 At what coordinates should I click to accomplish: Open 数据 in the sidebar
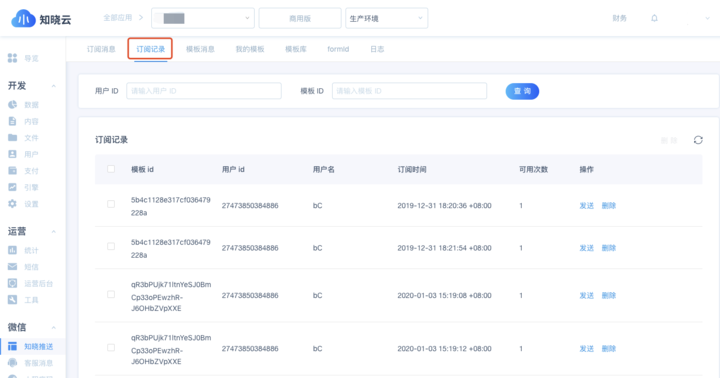pyautogui.click(x=23, y=105)
